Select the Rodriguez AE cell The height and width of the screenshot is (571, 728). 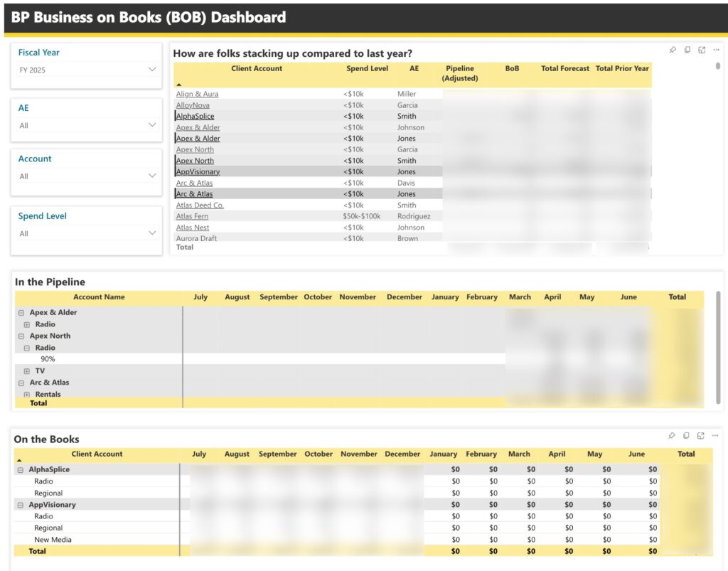[x=414, y=216]
